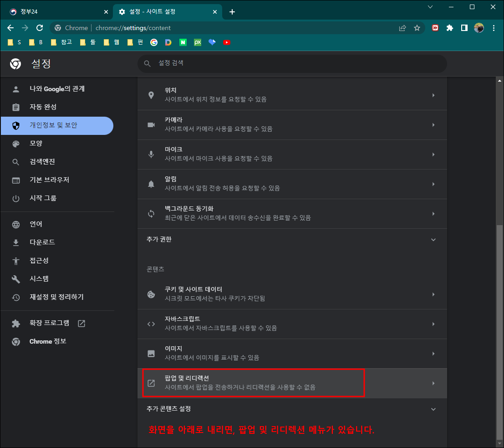The image size is (504, 448).
Task: Switch to the 정부24 tab
Action: pos(55,11)
